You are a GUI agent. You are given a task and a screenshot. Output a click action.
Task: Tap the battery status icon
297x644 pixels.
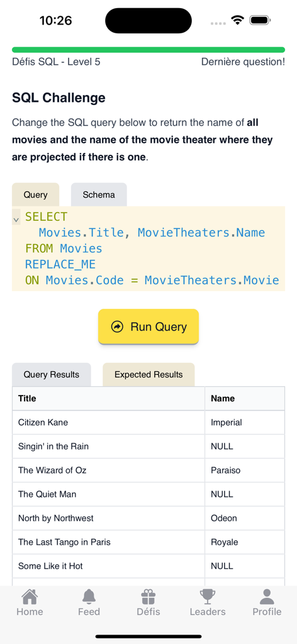(x=260, y=20)
